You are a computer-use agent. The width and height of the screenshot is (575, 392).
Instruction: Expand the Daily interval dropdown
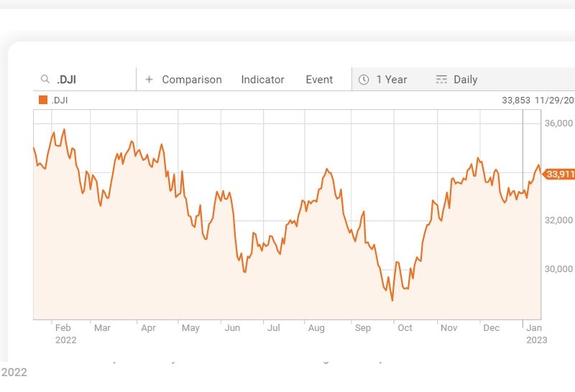pyautogui.click(x=465, y=80)
